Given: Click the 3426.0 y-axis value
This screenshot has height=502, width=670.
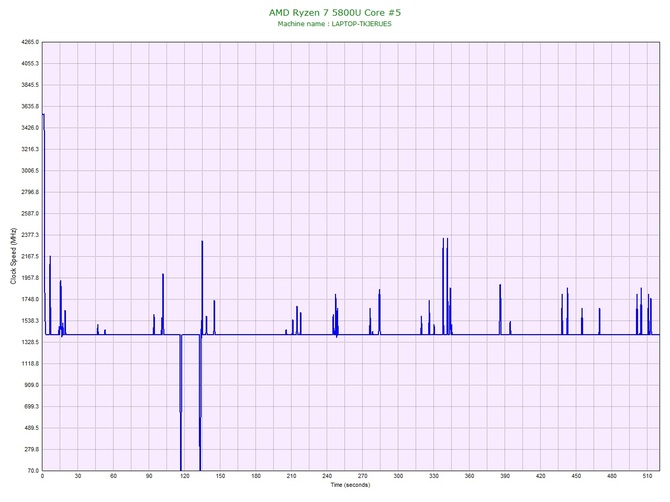Looking at the screenshot, I should (x=30, y=128).
